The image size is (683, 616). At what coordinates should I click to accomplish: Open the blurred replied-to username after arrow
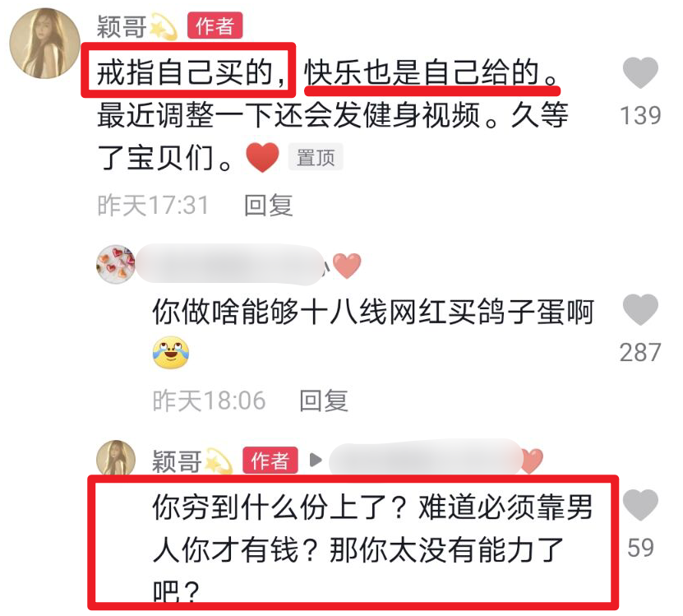tap(426, 458)
